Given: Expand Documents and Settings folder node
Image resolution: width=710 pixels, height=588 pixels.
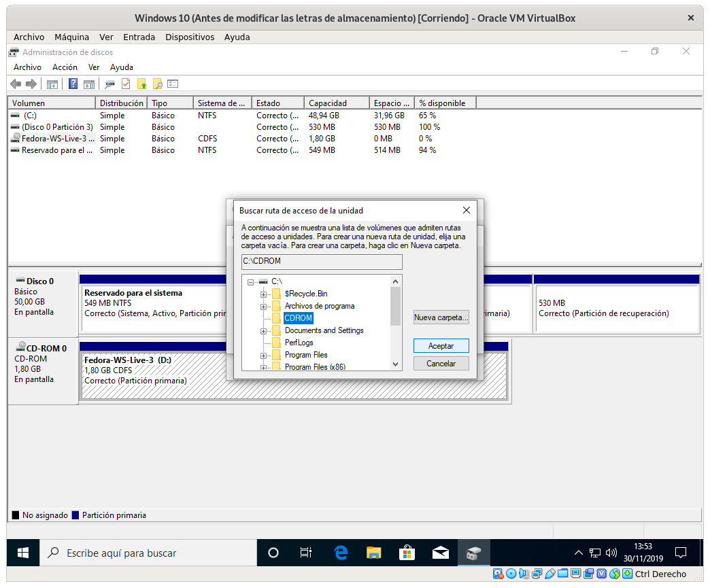Looking at the screenshot, I should point(263,330).
